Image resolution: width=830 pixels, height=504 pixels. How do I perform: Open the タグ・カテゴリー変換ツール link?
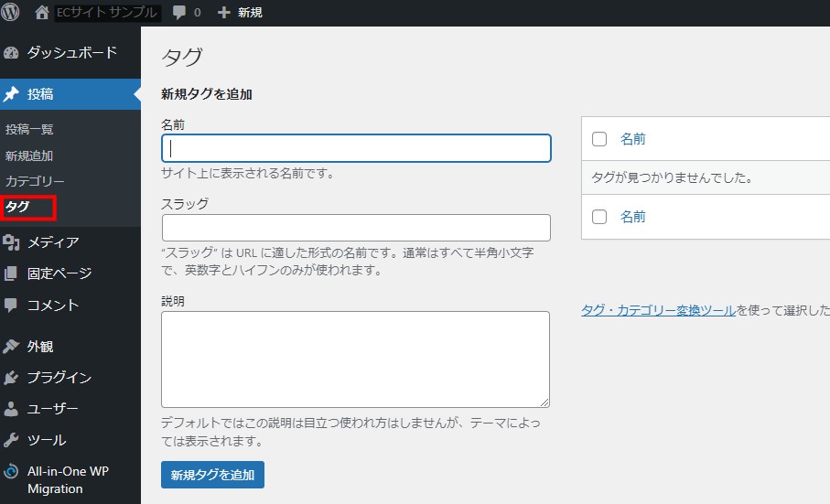[658, 310]
